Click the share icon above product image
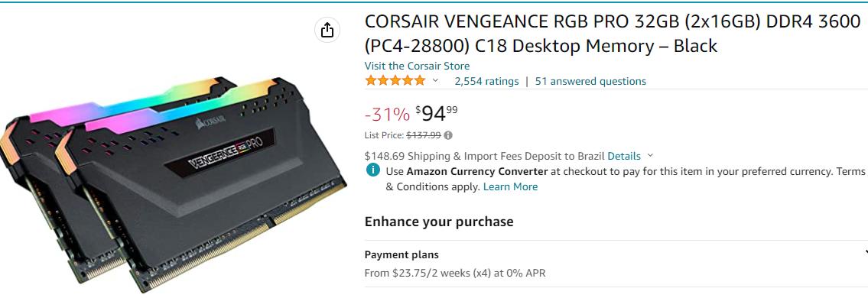 [327, 29]
